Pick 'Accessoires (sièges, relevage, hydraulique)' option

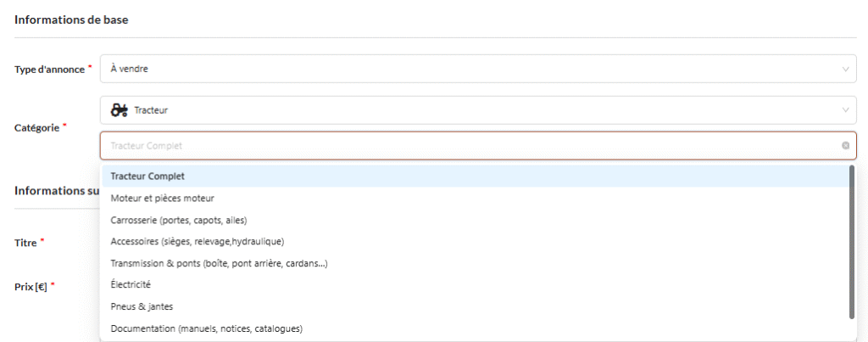pos(197,241)
